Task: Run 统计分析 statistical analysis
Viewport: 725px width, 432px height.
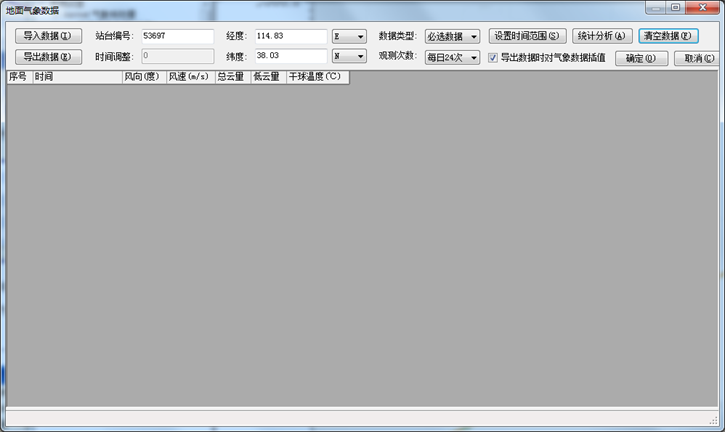Action: 603,36
